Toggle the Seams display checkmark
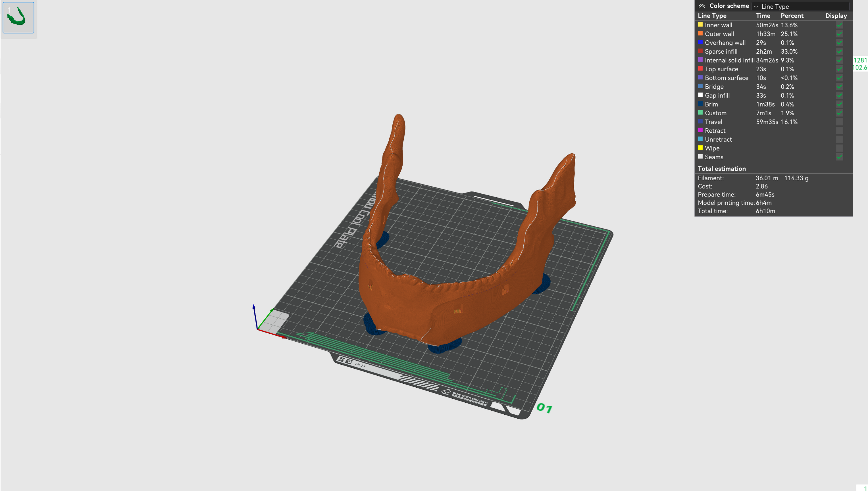The width and height of the screenshot is (868, 491). click(x=839, y=157)
